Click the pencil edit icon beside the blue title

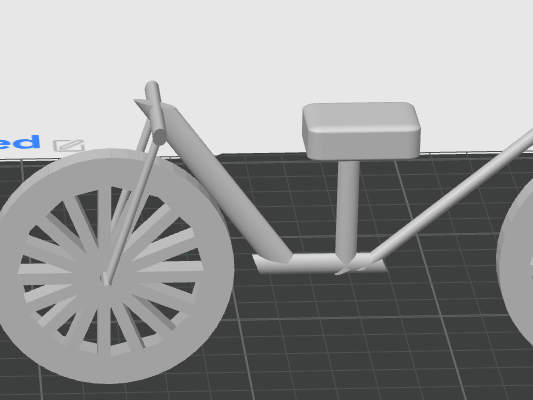point(69,145)
